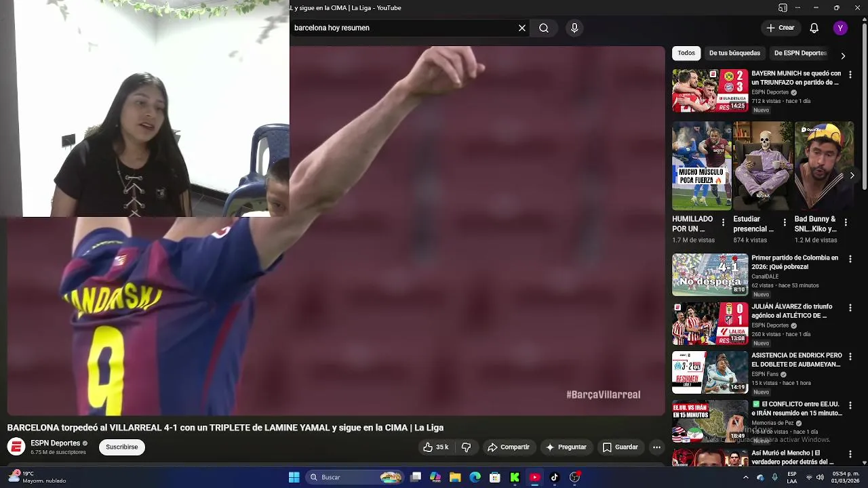Viewport: 868px width, 488px height.
Task: Switch to YouTube app in taskbar
Action: pyautogui.click(x=534, y=477)
